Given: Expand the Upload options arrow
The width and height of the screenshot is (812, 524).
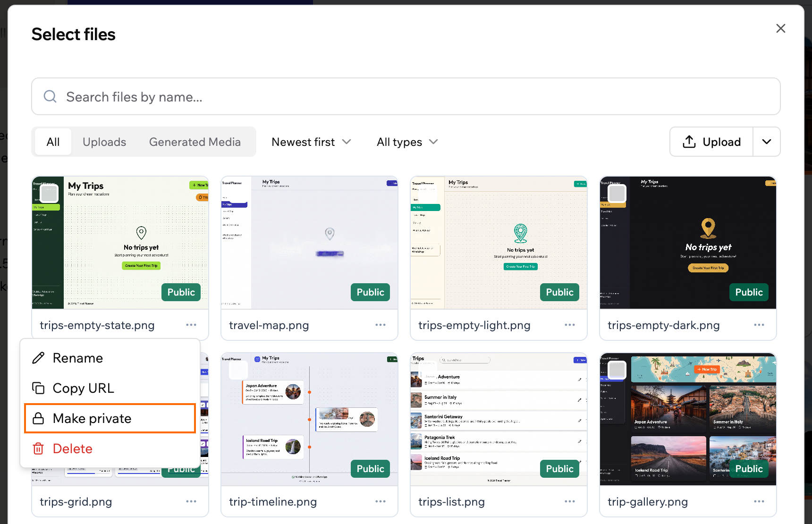Looking at the screenshot, I should click(x=767, y=142).
